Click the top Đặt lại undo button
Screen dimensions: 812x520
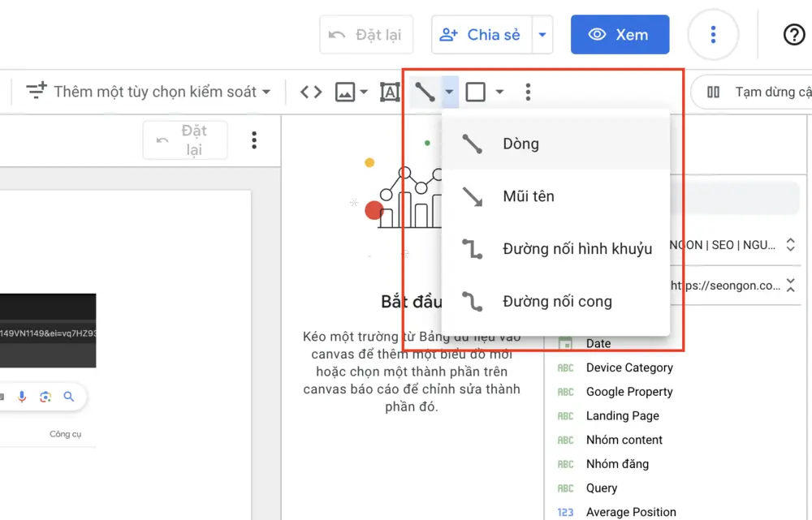click(x=366, y=35)
